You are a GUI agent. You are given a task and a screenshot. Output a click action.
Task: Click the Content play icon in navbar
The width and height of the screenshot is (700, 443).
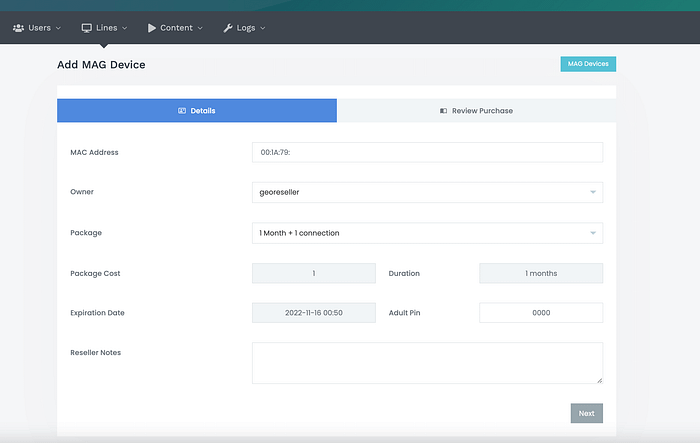[x=152, y=28]
